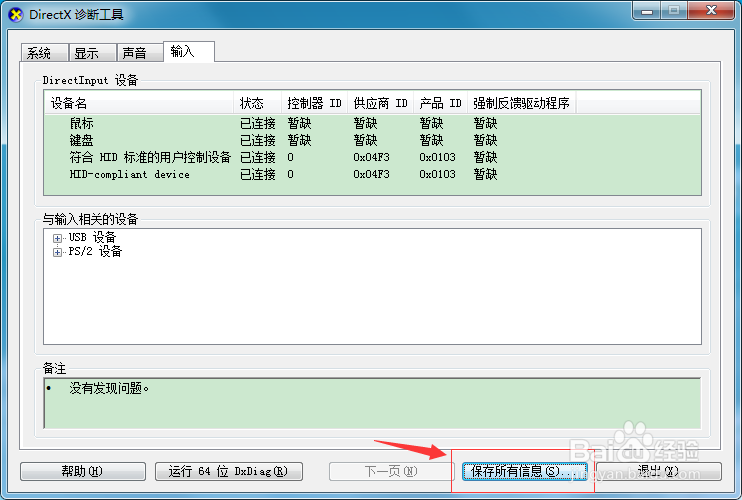Image resolution: width=742 pixels, height=500 pixels.
Task: Save all information with 保存所有信息(S)
Action: coord(525,471)
